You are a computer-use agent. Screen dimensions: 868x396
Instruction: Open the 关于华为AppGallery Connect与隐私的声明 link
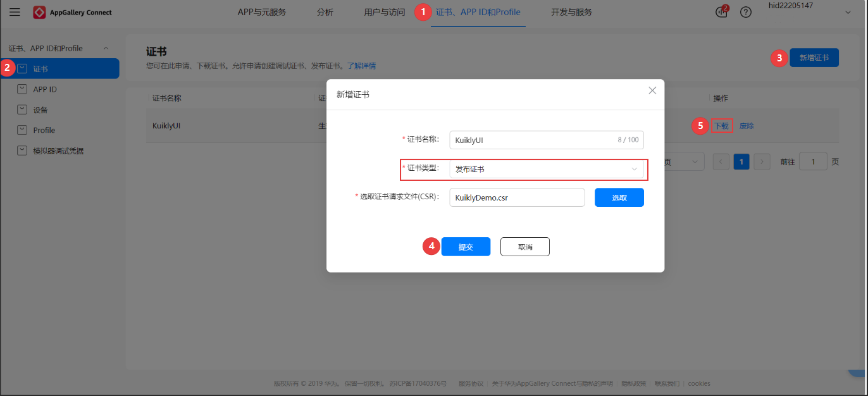coord(552,383)
